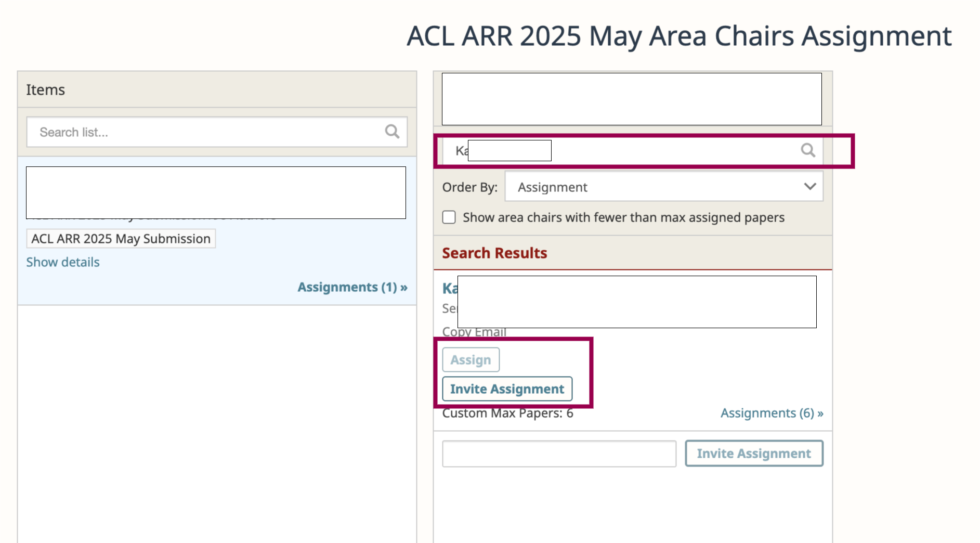Click the 'Search Results' heading
The width and height of the screenshot is (980, 543).
tap(494, 253)
